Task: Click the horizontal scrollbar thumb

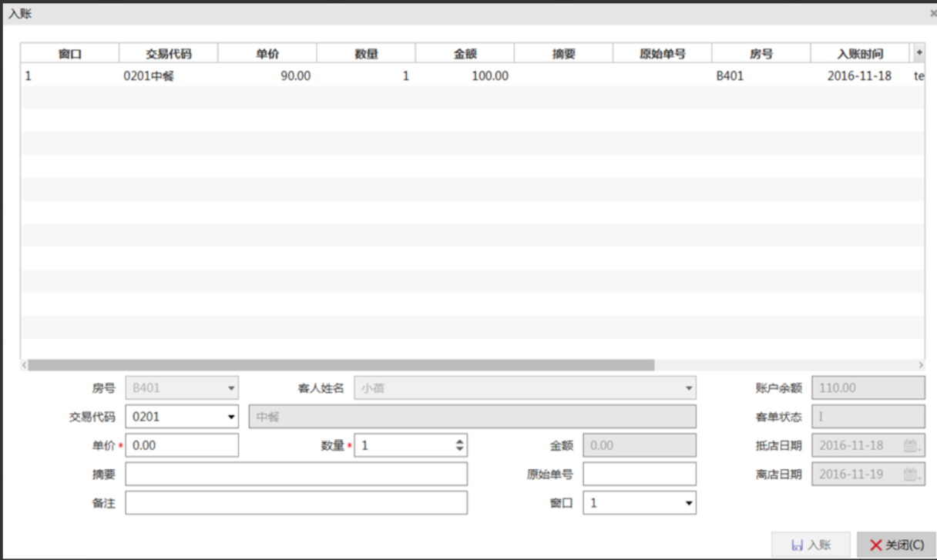Action: [x=341, y=365]
